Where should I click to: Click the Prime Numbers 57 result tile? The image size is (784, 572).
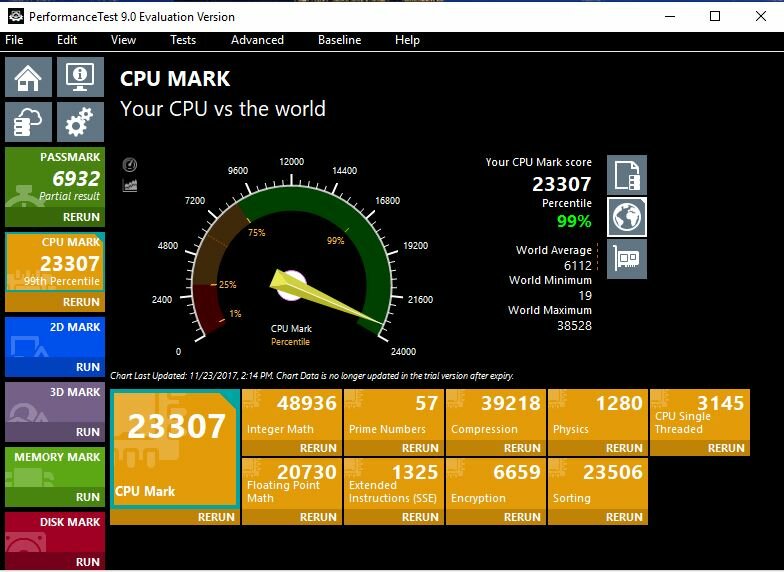coord(394,415)
